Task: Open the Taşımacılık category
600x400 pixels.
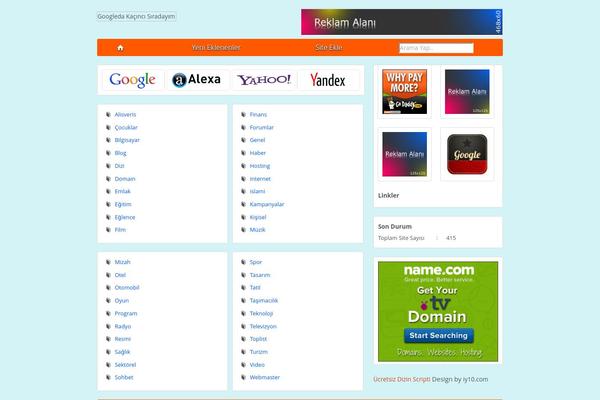Action: (264, 301)
